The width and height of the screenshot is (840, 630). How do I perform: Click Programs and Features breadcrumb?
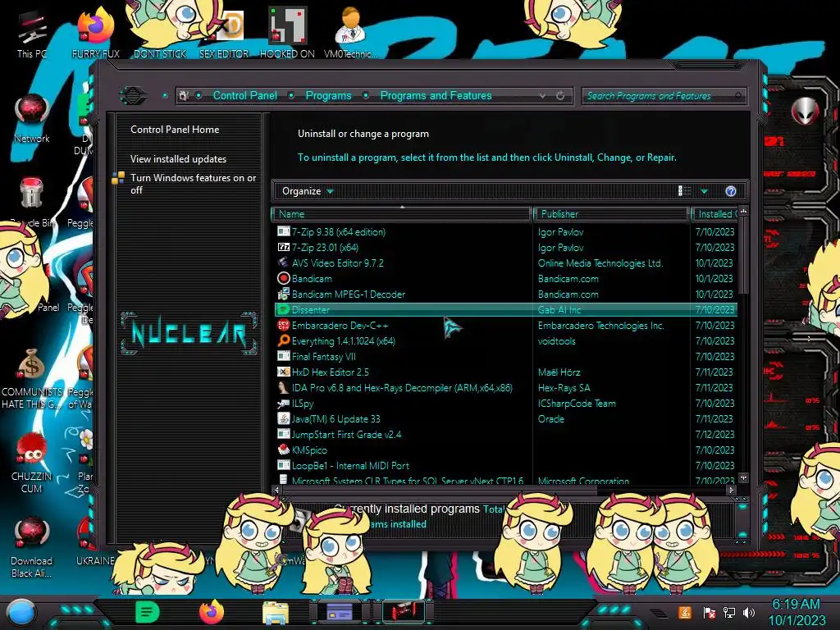coord(436,95)
